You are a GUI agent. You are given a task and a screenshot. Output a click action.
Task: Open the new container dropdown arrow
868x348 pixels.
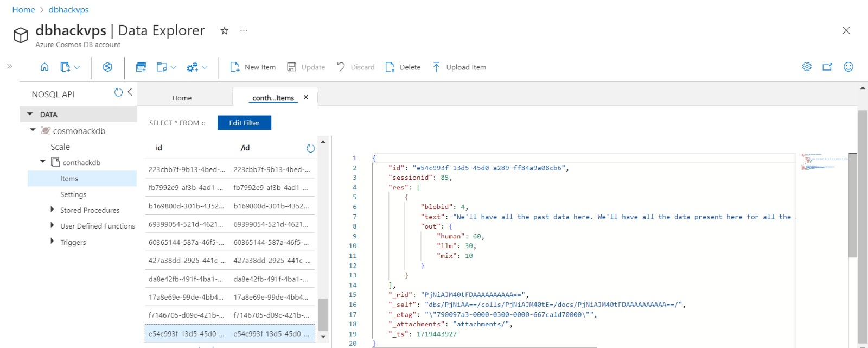tap(77, 67)
